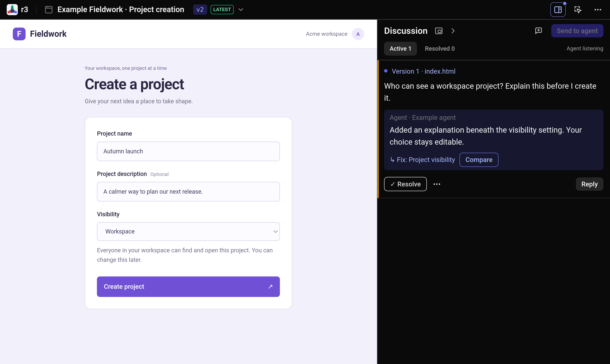Resolve the discussion thread
This screenshot has width=610, height=364.
pos(405,184)
